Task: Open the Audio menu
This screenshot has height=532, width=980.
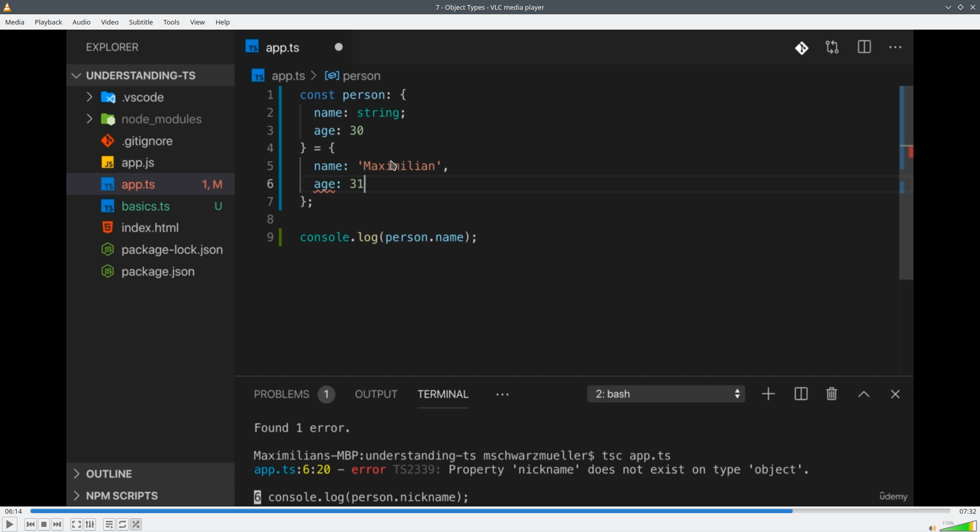Action: click(82, 22)
